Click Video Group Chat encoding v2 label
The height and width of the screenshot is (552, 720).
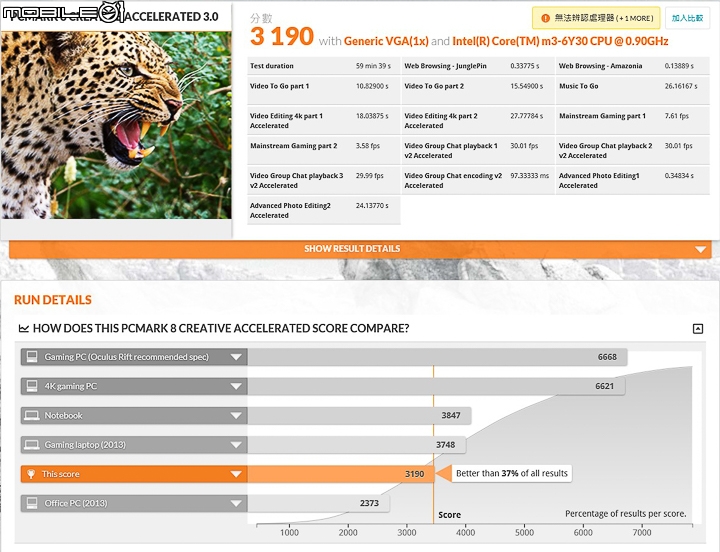tap(453, 180)
